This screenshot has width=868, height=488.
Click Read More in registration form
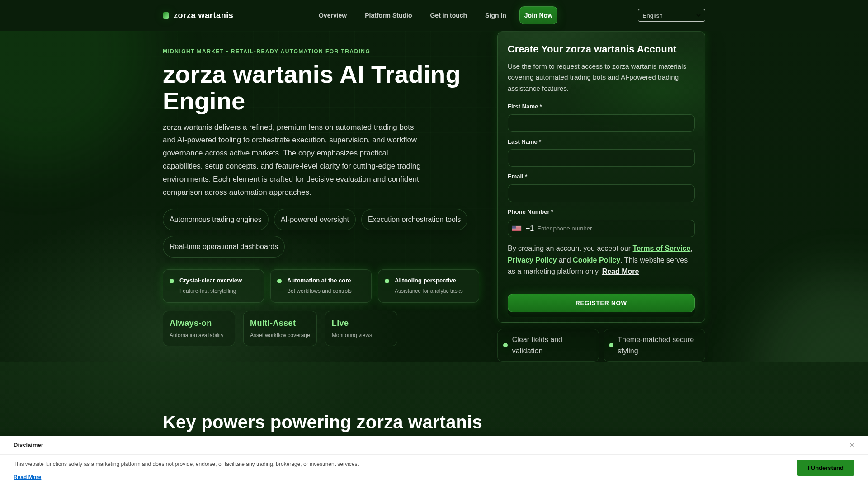click(620, 272)
